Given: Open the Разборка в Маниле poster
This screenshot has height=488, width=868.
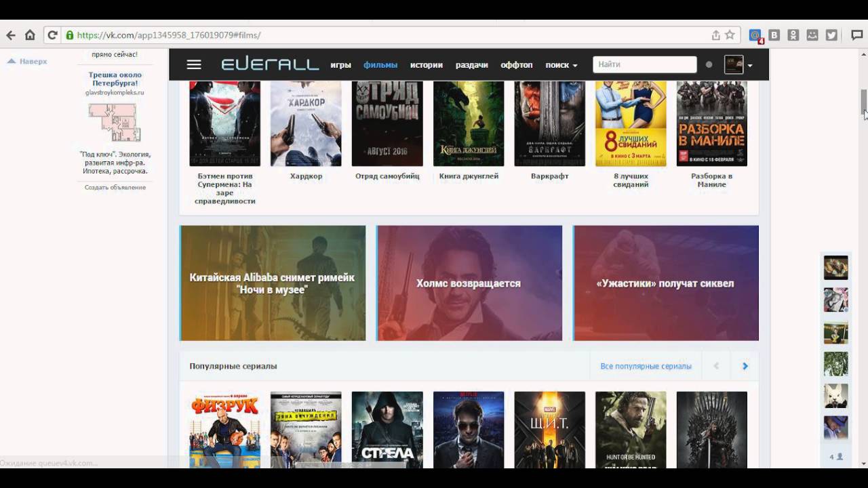Looking at the screenshot, I should point(712,123).
